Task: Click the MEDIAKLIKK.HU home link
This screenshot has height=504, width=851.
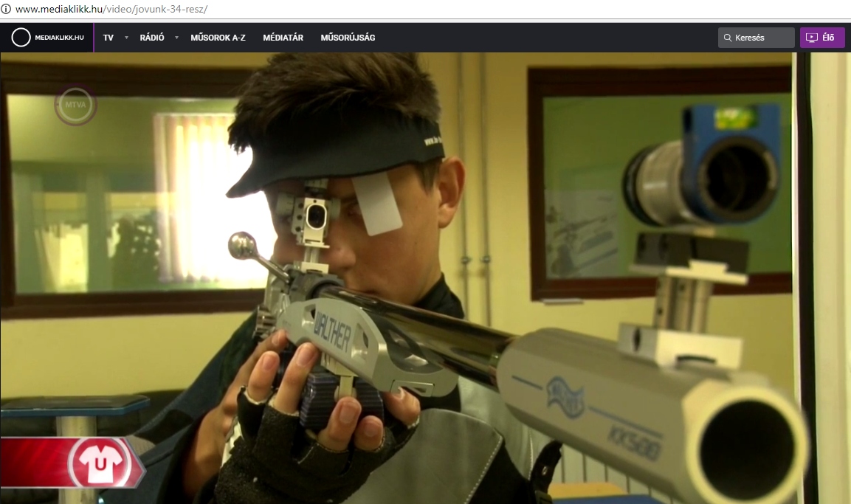Action: pos(60,38)
